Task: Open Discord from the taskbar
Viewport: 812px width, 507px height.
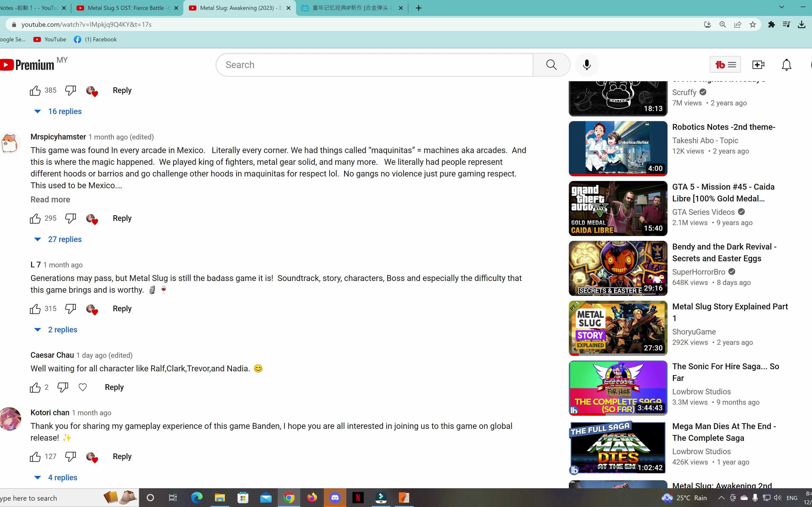Action: click(335, 498)
